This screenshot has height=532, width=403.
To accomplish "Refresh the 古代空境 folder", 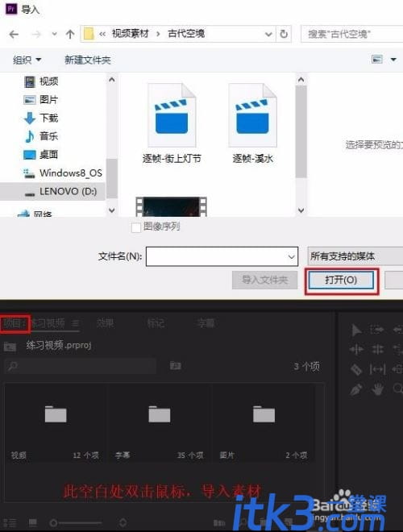I will point(284,34).
